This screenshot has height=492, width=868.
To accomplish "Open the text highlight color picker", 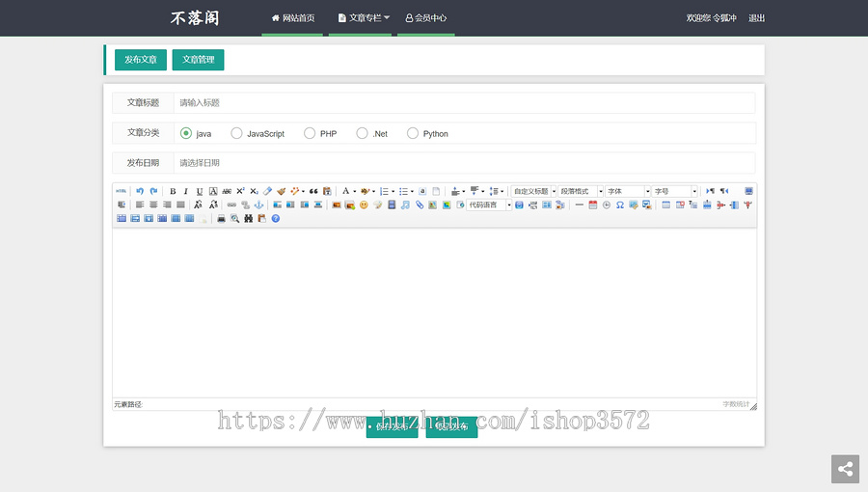I will coord(365,191).
